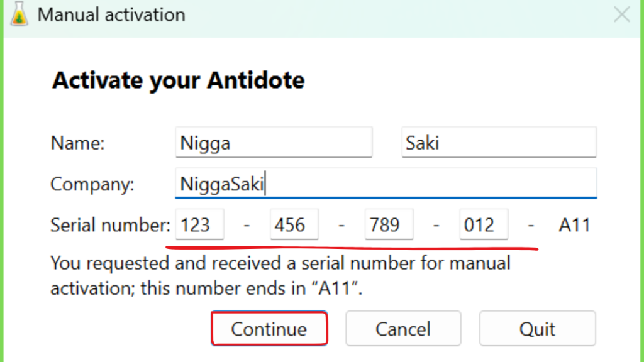Click the Activate your Antidote heading

pos(178,80)
